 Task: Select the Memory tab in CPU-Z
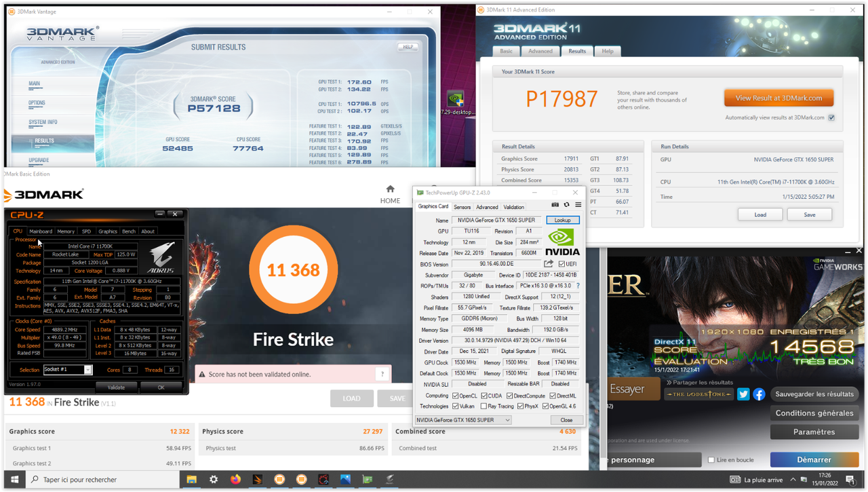pyautogui.click(x=66, y=231)
